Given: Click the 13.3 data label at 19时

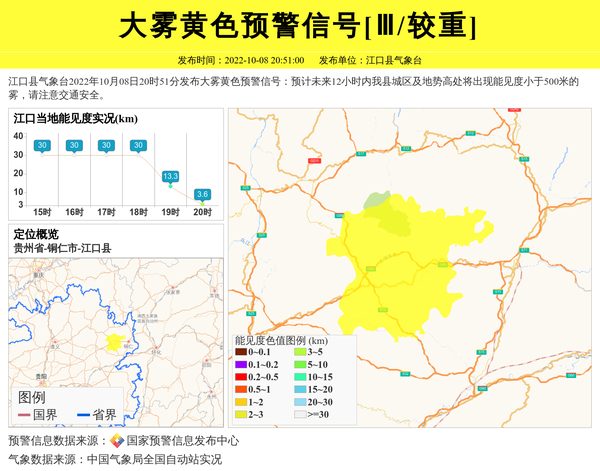Looking at the screenshot, I should pyautogui.click(x=170, y=176).
